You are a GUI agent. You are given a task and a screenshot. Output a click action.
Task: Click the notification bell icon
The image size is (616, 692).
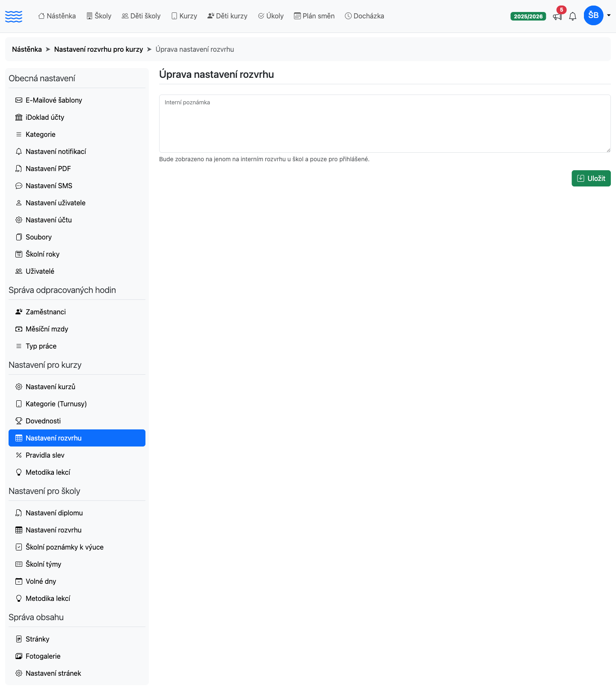tap(573, 16)
